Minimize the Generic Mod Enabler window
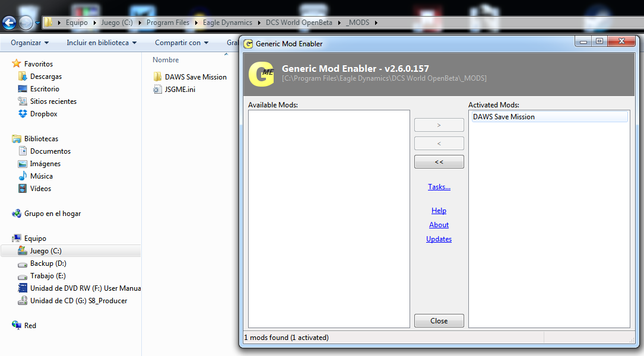 click(583, 42)
